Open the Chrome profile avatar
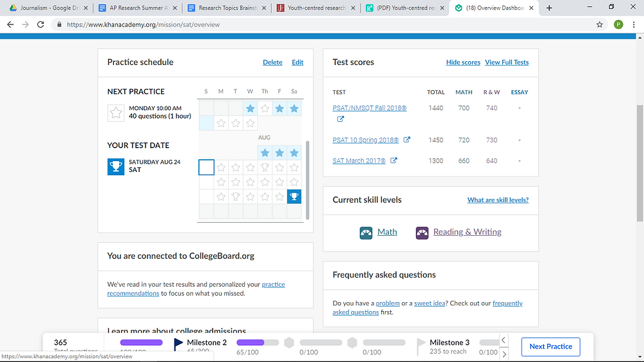 pyautogui.click(x=618, y=24)
